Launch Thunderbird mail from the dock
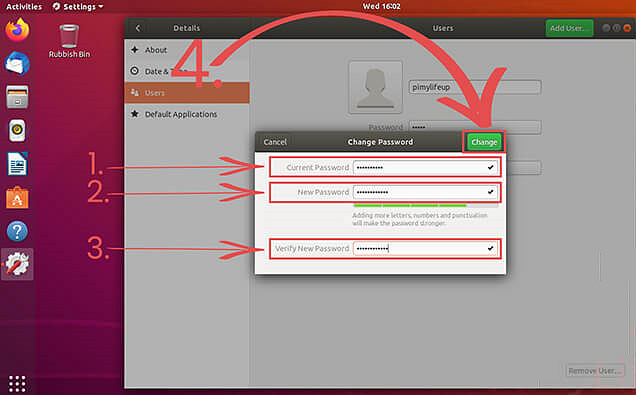 tap(17, 63)
